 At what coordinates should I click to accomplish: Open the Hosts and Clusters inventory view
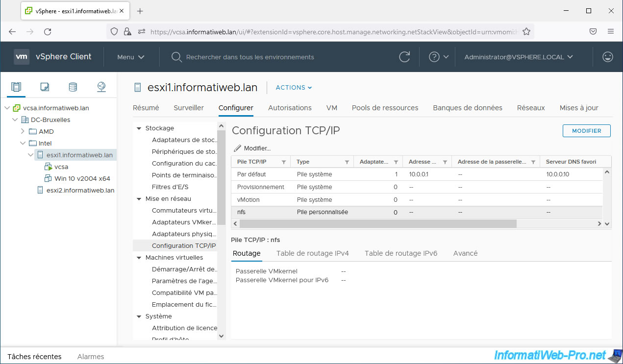16,87
